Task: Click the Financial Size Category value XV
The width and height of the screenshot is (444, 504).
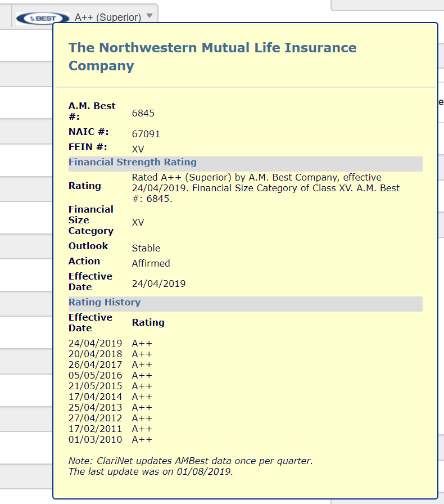Action: pos(138,222)
